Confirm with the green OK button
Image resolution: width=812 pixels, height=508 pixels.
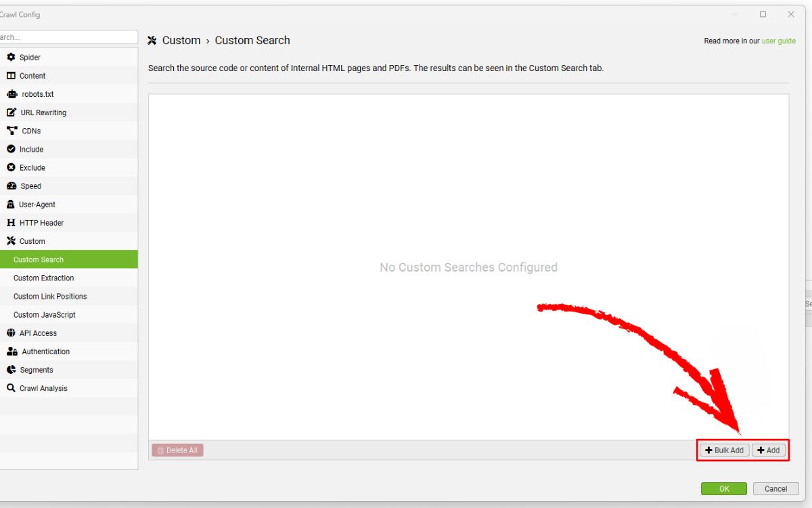723,489
